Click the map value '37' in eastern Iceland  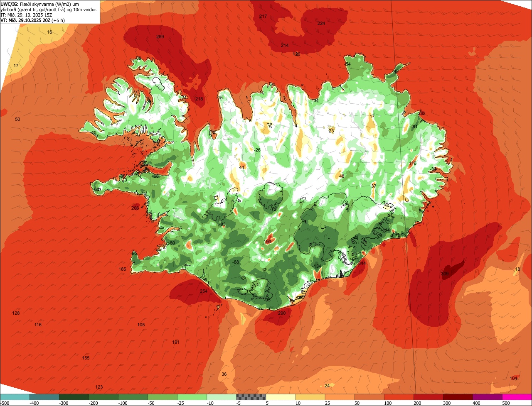coord(373,186)
